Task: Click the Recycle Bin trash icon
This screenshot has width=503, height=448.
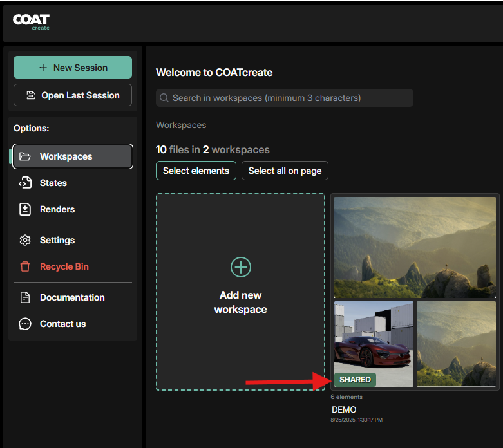Action: click(25, 266)
